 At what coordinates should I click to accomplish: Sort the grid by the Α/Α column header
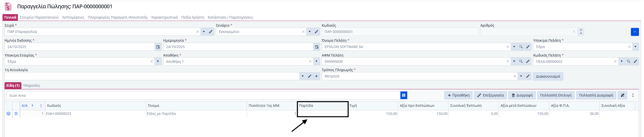[x=25, y=106]
